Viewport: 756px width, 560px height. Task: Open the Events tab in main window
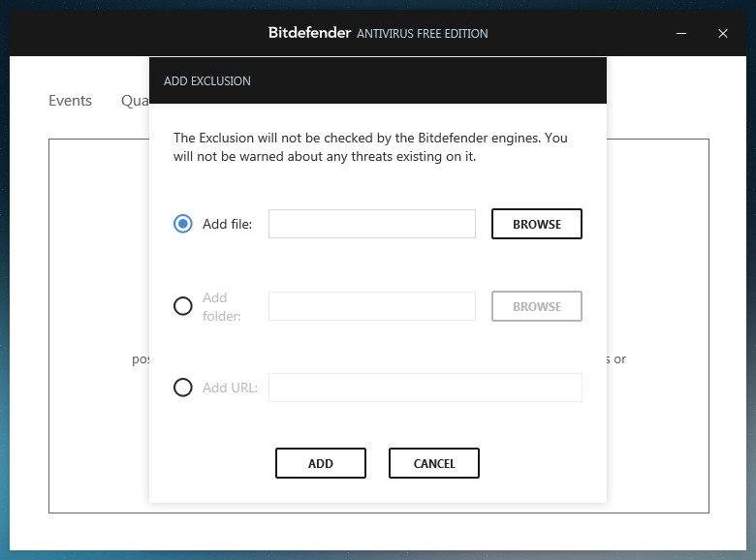point(70,100)
